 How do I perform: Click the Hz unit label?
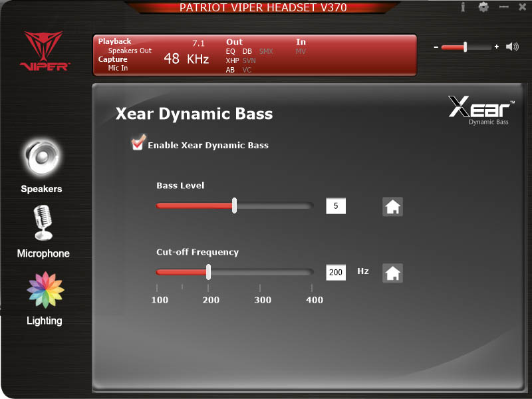pos(363,271)
